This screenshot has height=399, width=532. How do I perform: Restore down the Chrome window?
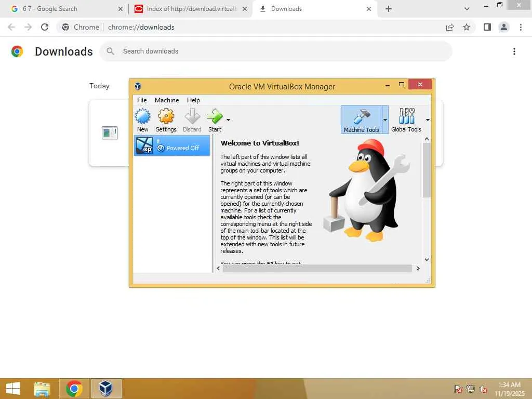click(499, 5)
